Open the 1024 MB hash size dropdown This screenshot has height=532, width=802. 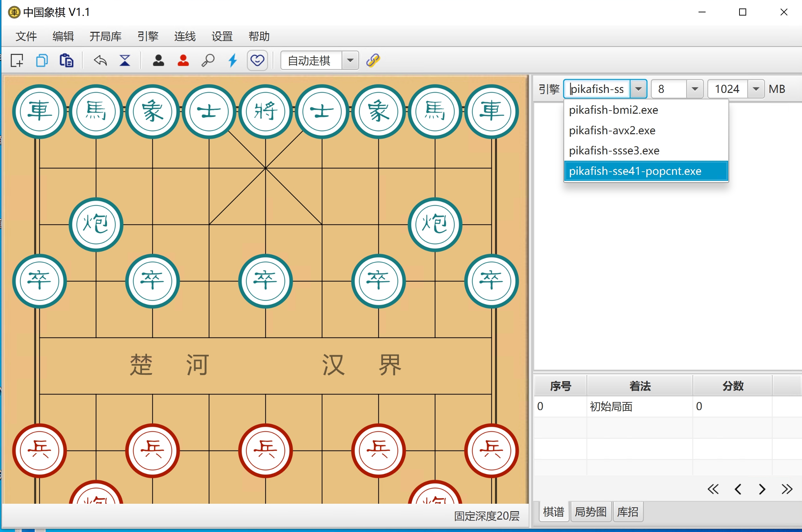(x=756, y=89)
